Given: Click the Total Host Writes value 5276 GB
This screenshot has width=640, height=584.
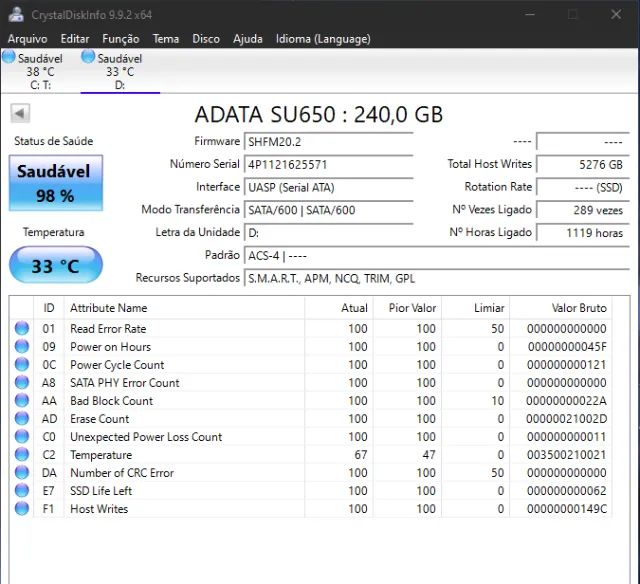Looking at the screenshot, I should coord(582,164).
